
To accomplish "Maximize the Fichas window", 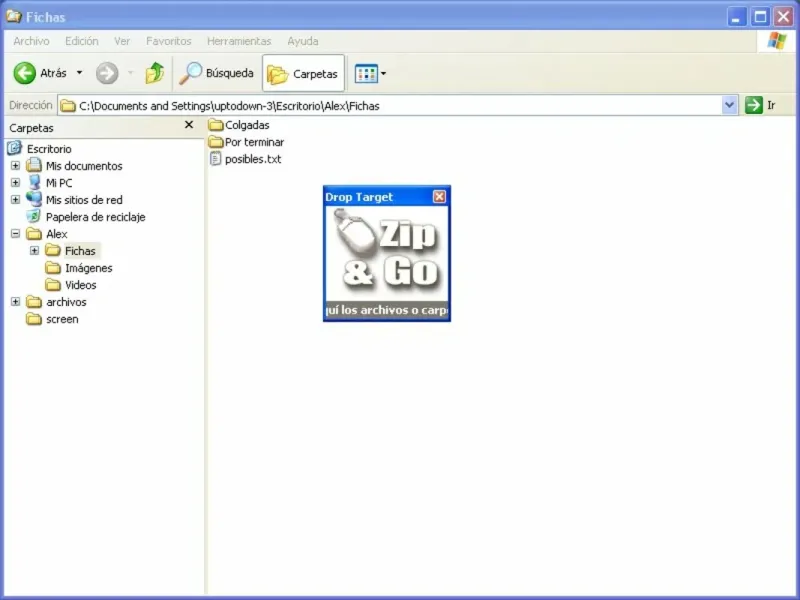I will (x=760, y=17).
